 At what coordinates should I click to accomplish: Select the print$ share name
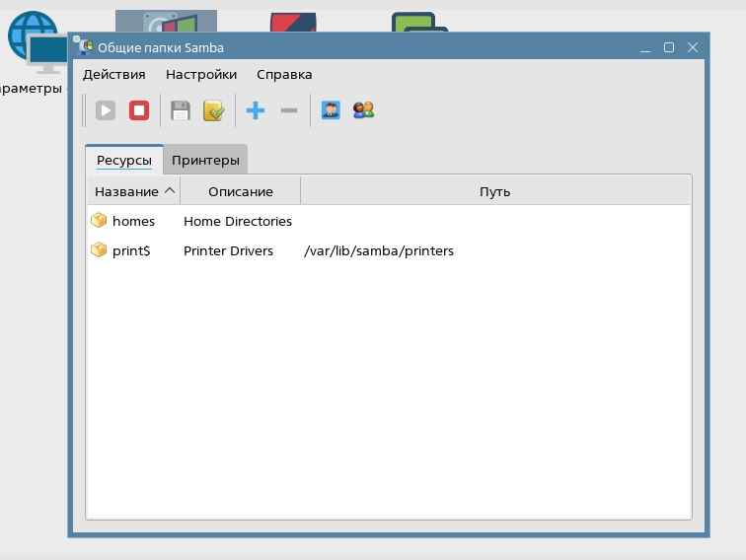(x=131, y=251)
